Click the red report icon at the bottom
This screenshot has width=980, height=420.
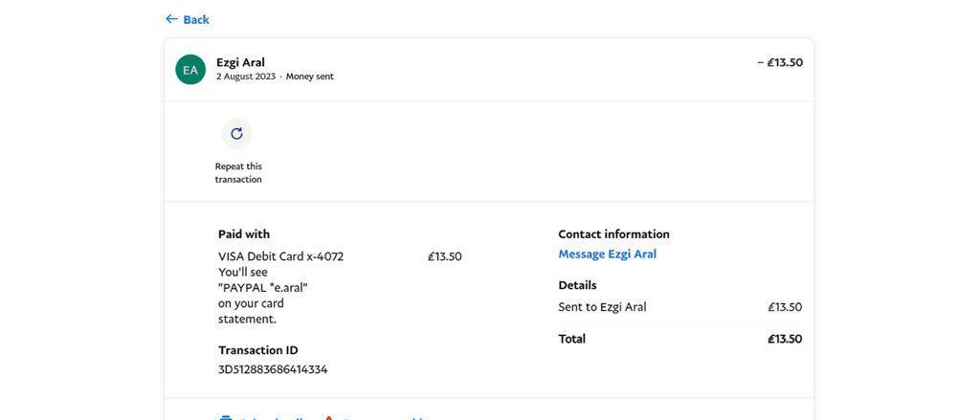tap(329, 417)
